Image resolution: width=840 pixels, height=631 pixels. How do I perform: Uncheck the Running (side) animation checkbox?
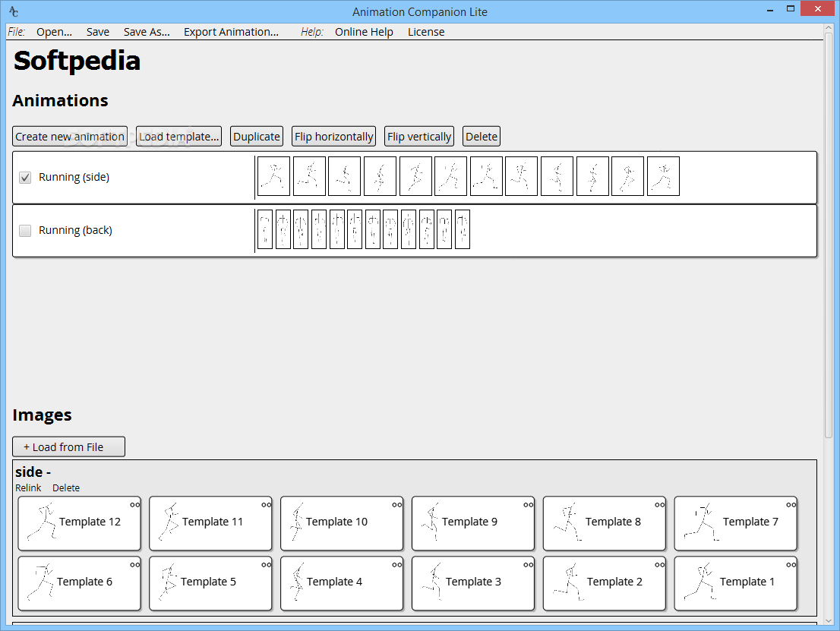coord(25,177)
